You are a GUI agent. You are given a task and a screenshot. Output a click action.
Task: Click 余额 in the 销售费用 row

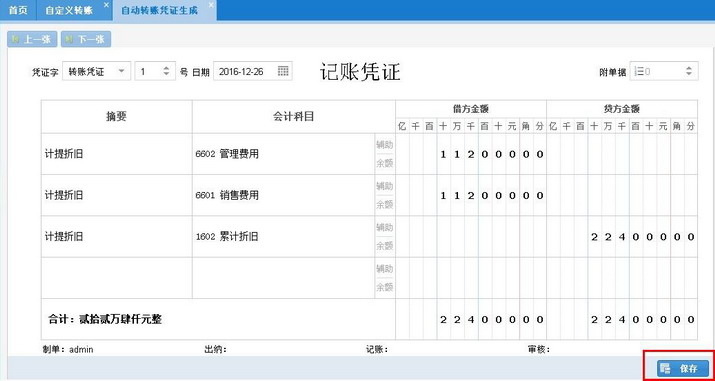(x=384, y=205)
